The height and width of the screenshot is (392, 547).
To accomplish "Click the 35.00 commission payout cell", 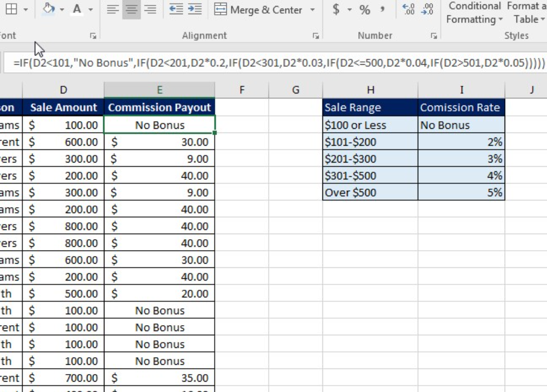I will [159, 378].
